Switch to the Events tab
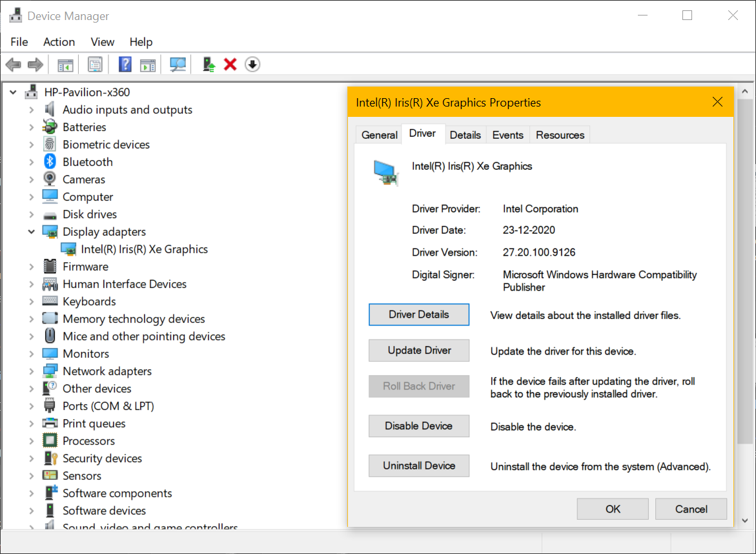756x554 pixels. [507, 135]
